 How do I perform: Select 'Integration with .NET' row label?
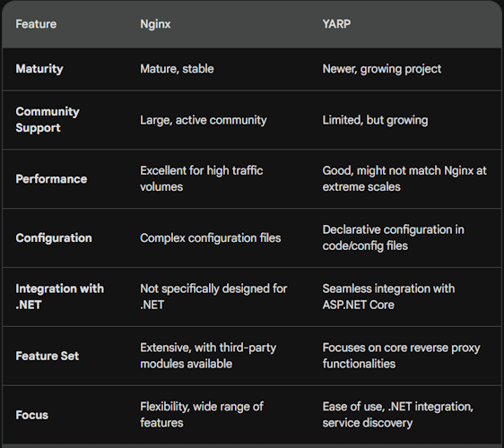60,297
